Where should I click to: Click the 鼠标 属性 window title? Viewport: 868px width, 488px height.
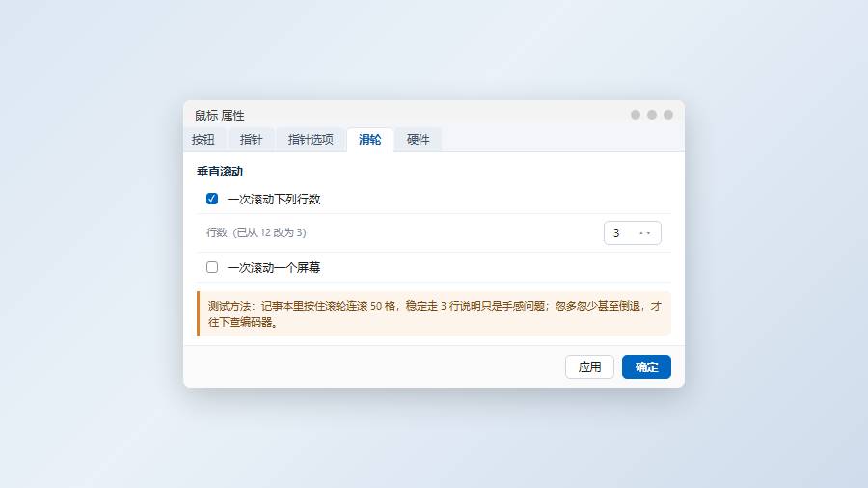point(220,115)
